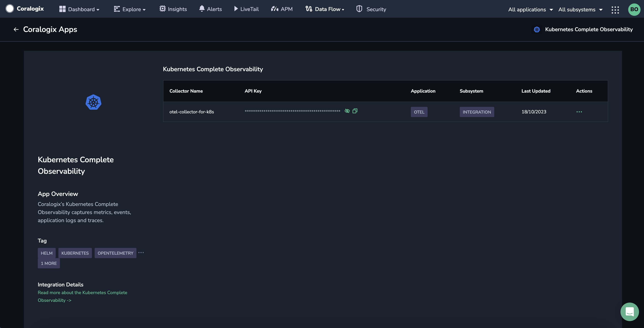Click the Data Flow icon
The image size is (644, 328).
309,9
